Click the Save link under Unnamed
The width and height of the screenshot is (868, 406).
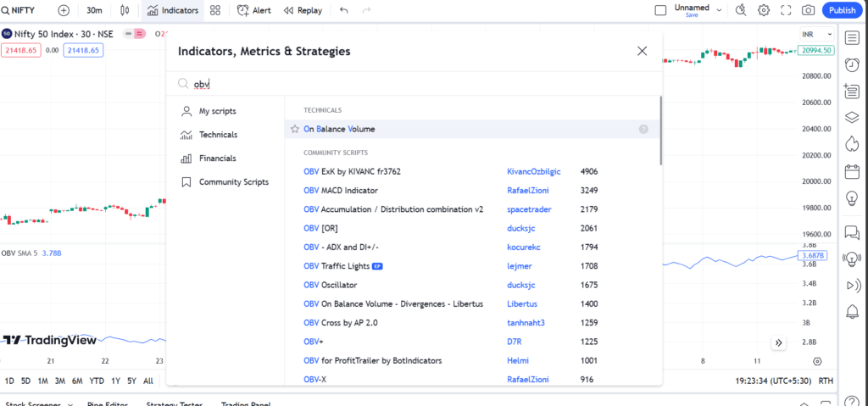(692, 15)
